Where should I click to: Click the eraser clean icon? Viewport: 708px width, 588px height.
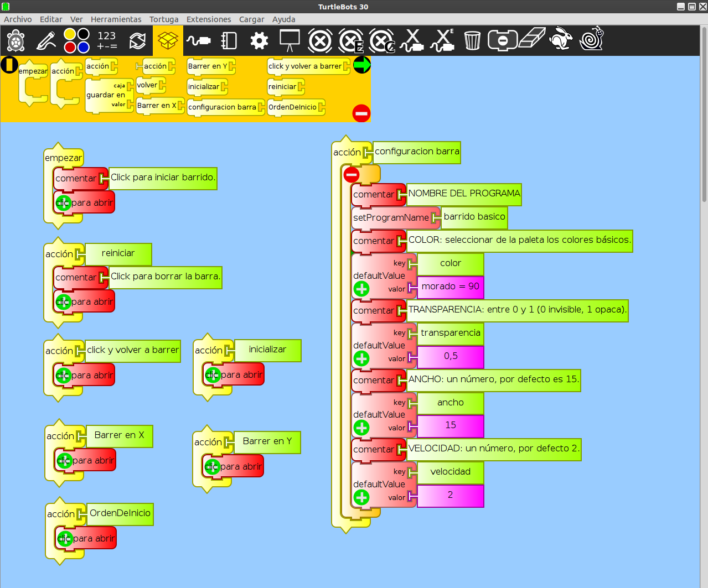tap(532, 39)
